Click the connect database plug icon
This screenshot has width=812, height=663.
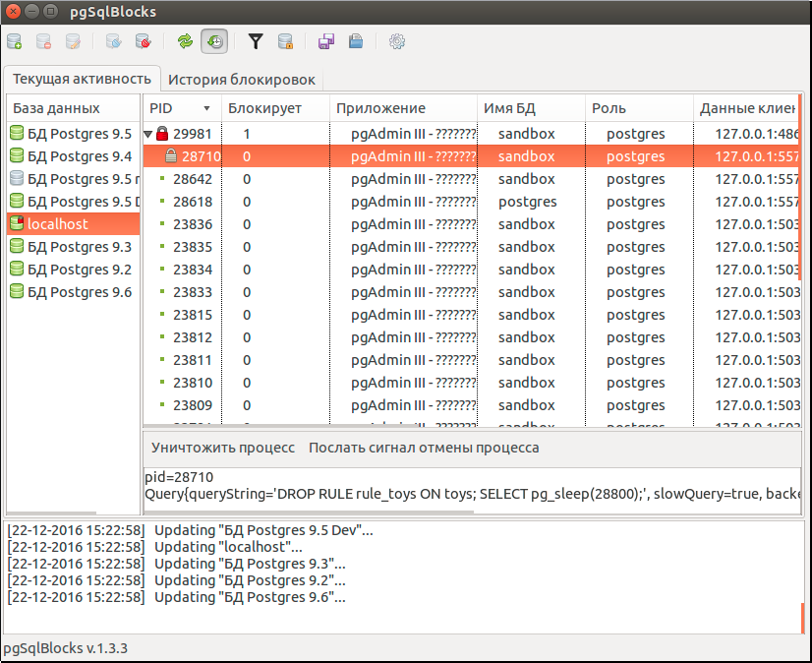(113, 41)
